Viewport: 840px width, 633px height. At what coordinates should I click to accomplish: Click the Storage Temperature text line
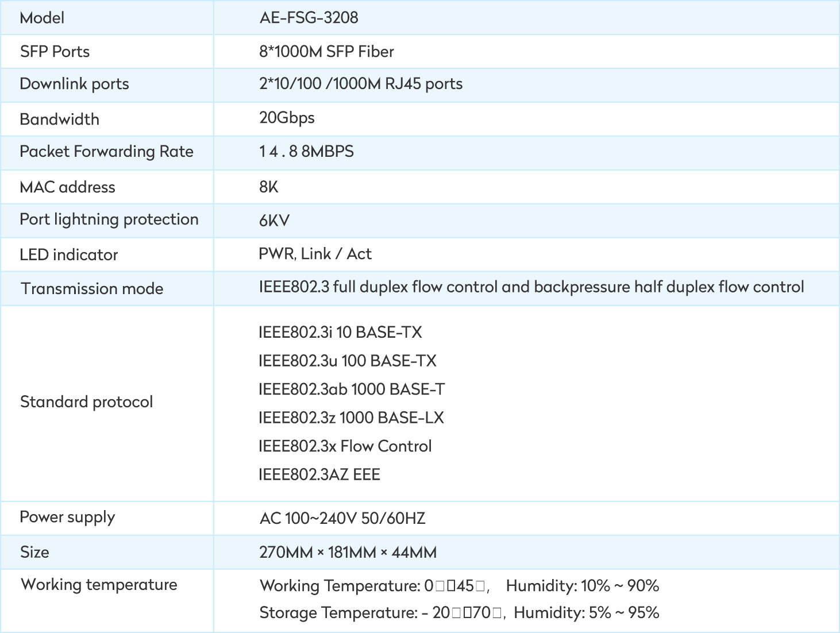pyautogui.click(x=458, y=613)
